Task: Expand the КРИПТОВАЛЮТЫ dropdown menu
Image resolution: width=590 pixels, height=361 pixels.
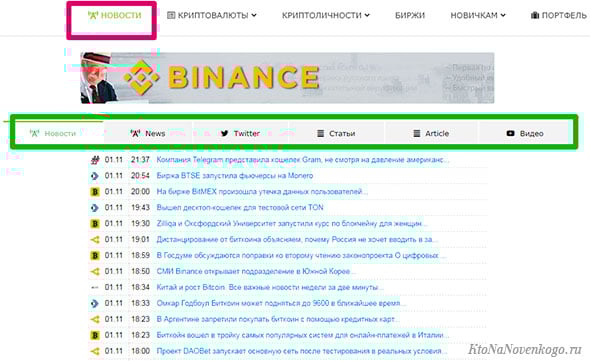Action: (x=212, y=15)
